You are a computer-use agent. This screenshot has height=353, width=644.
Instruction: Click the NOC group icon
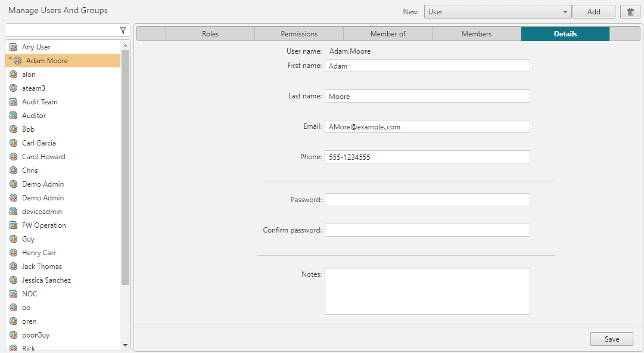coord(14,294)
